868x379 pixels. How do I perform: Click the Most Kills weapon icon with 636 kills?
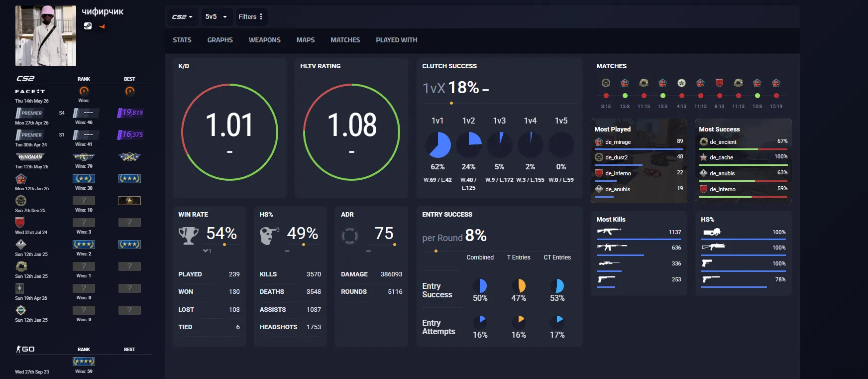[612, 247]
